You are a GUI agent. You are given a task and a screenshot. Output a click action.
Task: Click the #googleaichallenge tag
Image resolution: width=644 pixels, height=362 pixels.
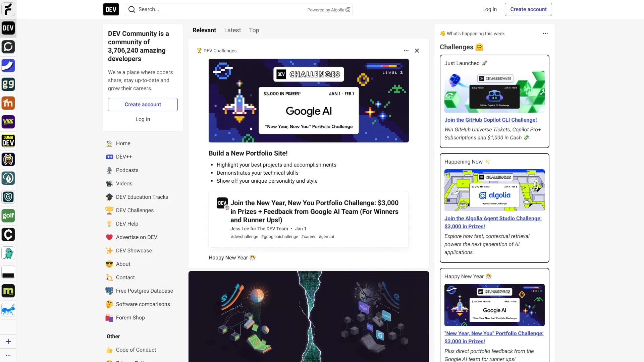280,237
